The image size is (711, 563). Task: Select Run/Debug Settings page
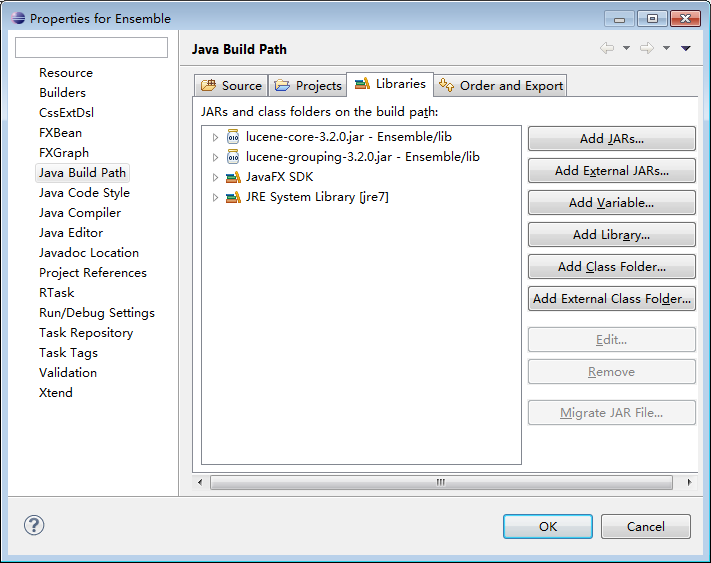tap(97, 312)
